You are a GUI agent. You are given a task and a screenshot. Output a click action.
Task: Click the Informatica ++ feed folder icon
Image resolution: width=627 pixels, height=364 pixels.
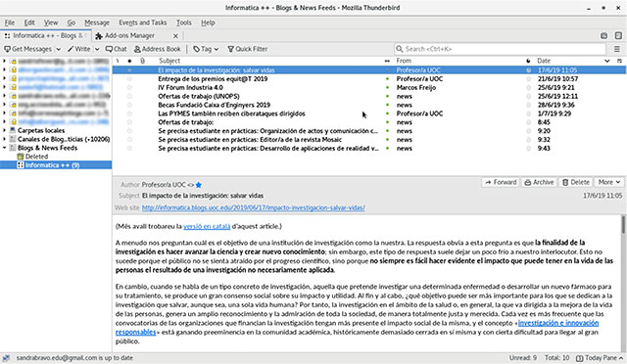click(x=21, y=165)
